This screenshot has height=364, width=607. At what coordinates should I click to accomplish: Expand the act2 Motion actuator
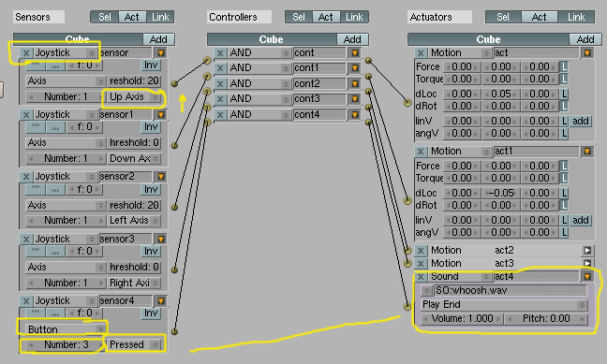tap(587, 250)
